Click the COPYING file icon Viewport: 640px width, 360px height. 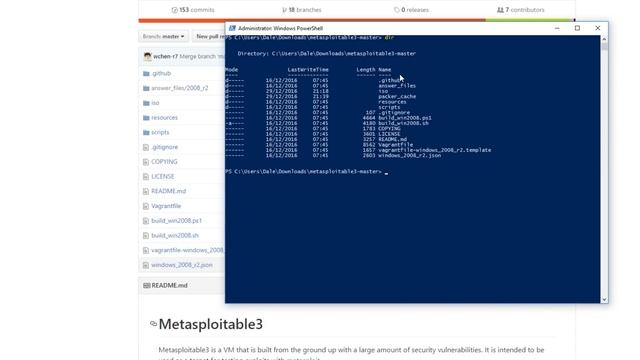coord(146,162)
